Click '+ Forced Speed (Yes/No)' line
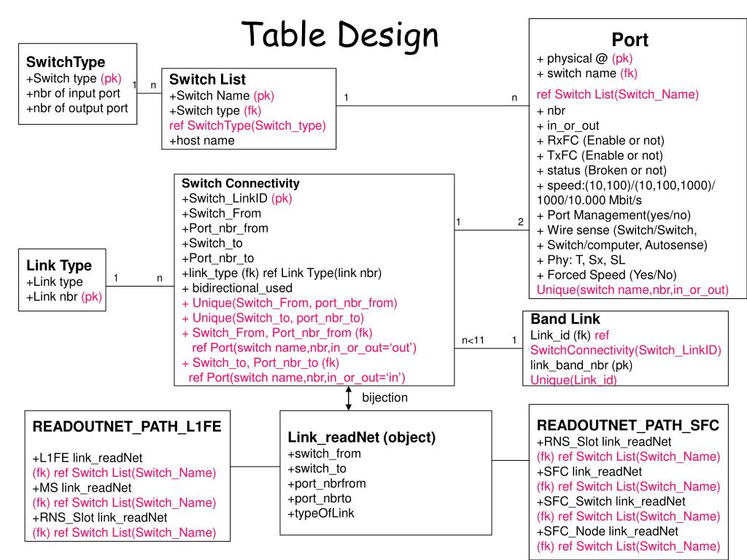This screenshot has width=747, height=560. tap(606, 275)
